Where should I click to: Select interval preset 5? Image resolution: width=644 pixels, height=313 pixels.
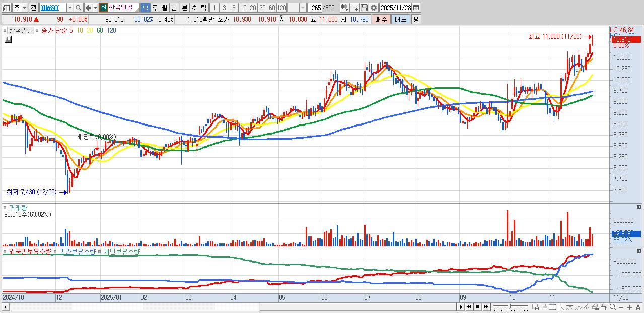pyautogui.click(x=234, y=8)
